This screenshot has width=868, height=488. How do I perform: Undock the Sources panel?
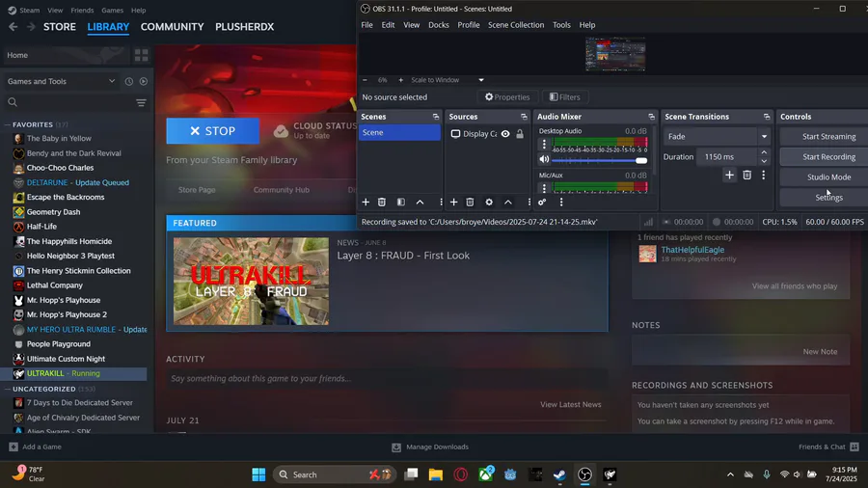pyautogui.click(x=524, y=117)
